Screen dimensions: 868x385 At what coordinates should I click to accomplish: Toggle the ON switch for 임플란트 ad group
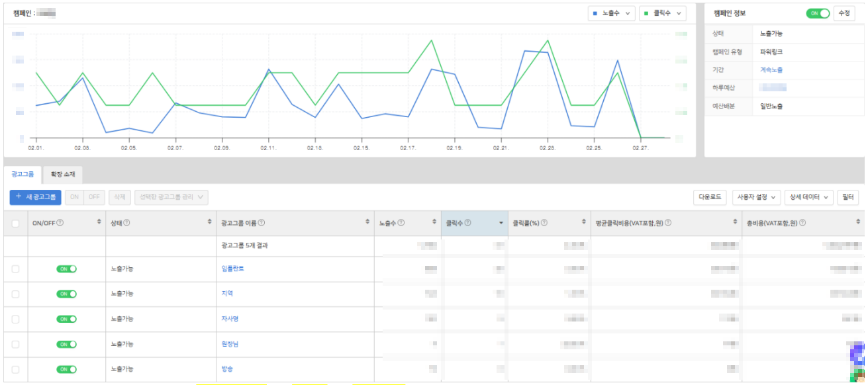click(67, 269)
